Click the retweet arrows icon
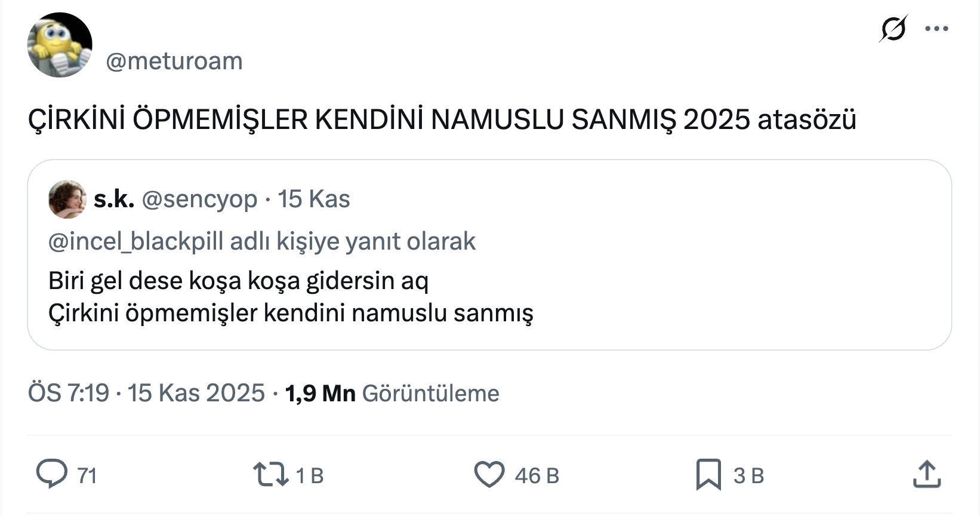This screenshot has width=980, height=516. pyautogui.click(x=270, y=475)
